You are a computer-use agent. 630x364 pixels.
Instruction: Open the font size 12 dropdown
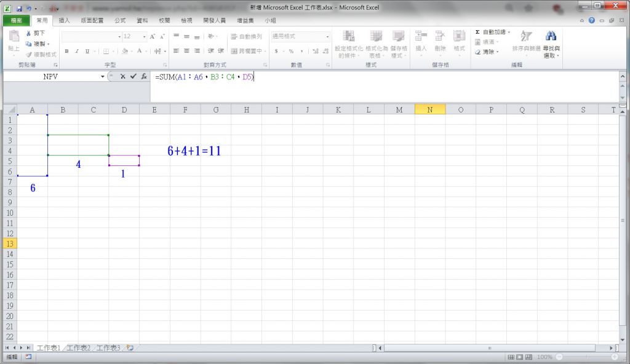[144, 37]
